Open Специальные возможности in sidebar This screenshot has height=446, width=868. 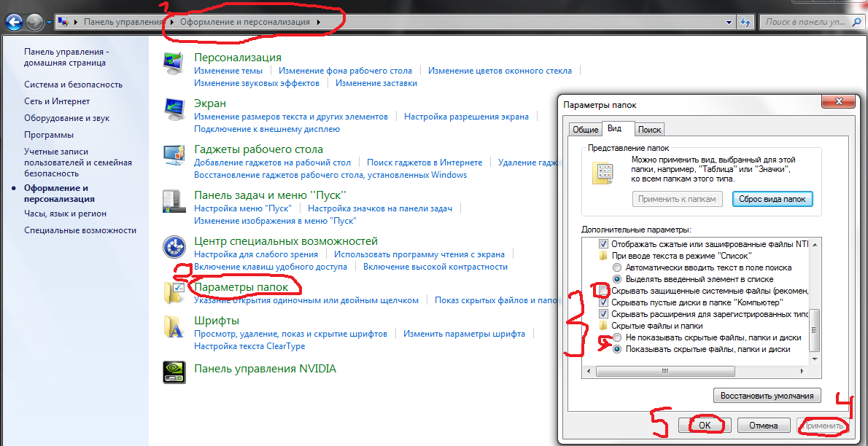pyautogui.click(x=80, y=230)
